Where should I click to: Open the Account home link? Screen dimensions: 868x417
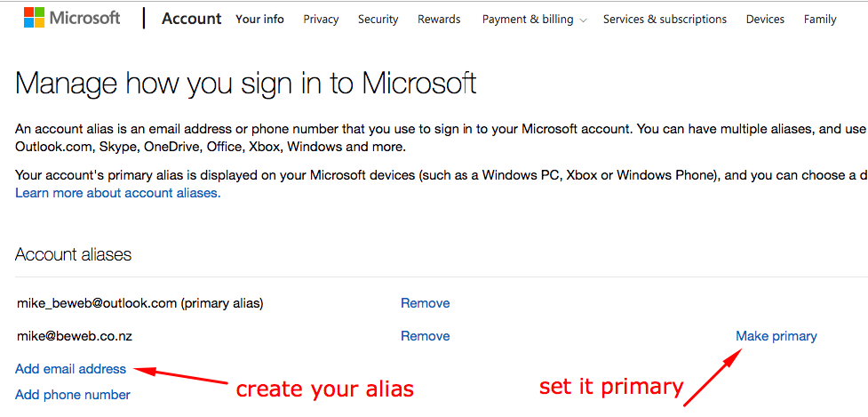click(192, 19)
